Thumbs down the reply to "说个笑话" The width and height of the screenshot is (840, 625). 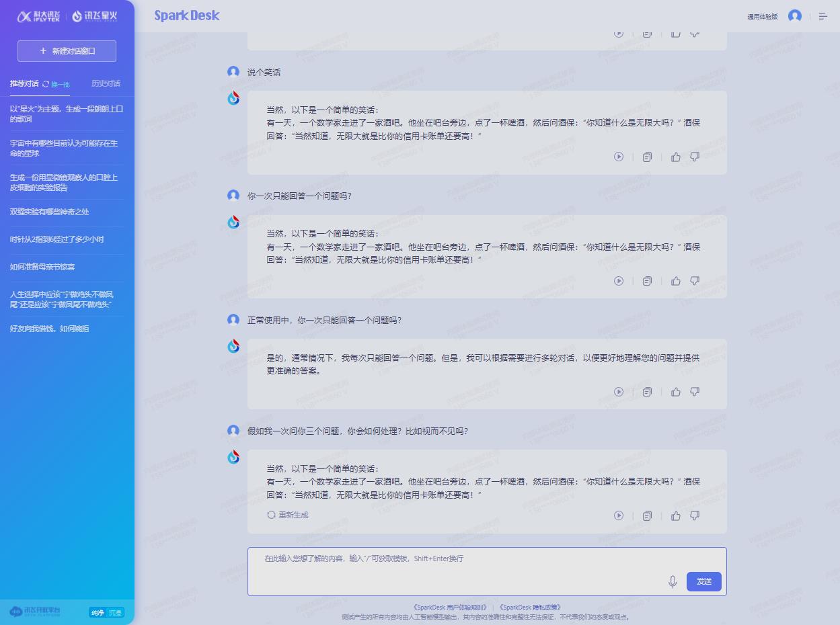coord(695,157)
